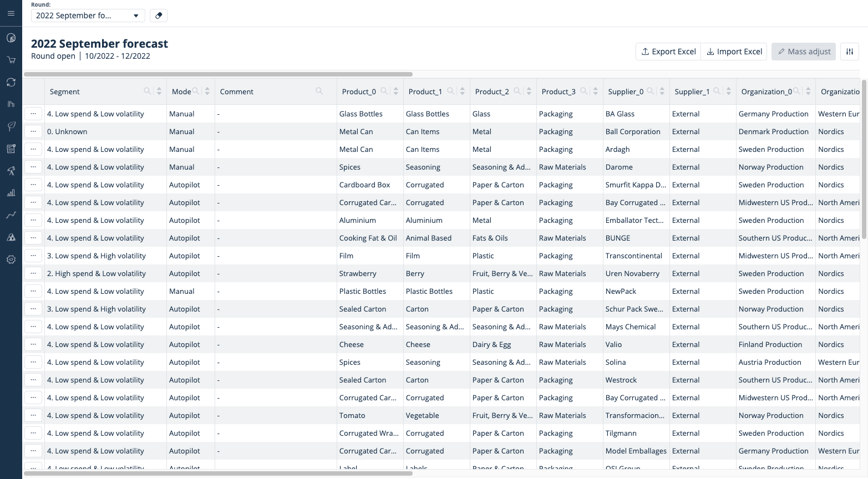The image size is (868, 479).
Task: Open the row menu for the first table row
Action: point(33,114)
